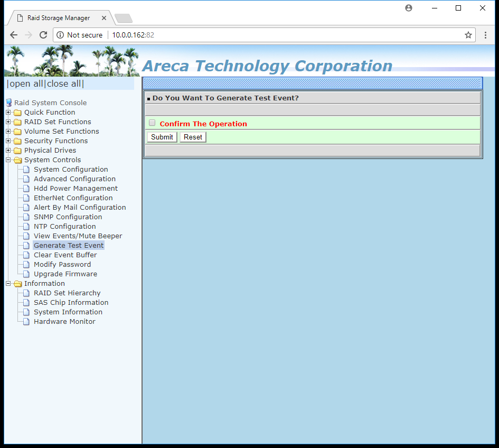Viewport: 499px width, 448px height.
Task: Click the Security Functions folder icon
Action: tap(18, 141)
